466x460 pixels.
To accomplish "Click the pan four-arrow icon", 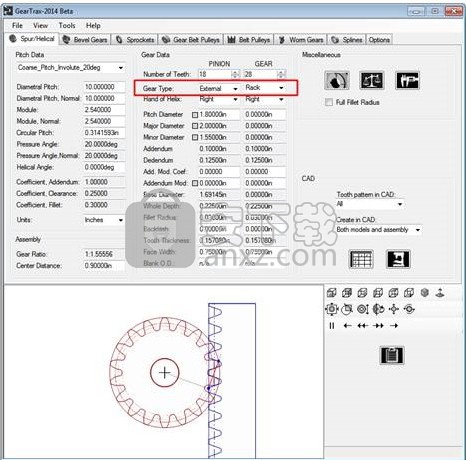I will 394,309.
